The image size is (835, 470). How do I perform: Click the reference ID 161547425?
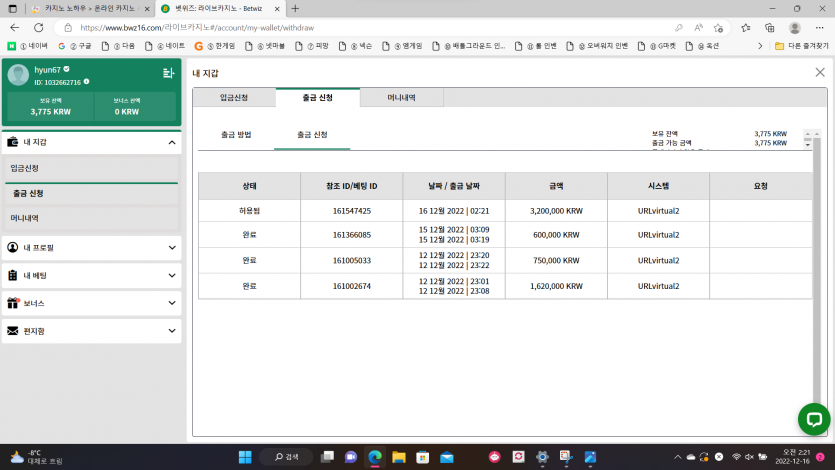coord(351,211)
